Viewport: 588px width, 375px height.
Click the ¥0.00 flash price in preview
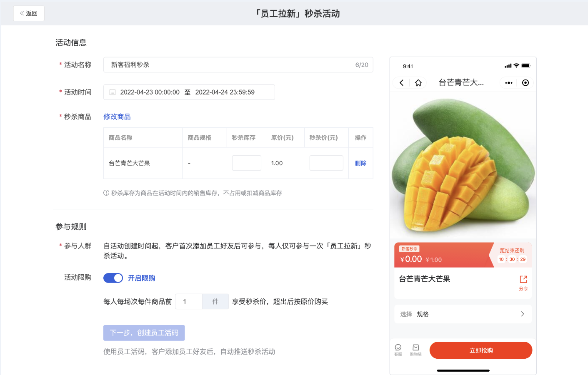coord(411,259)
